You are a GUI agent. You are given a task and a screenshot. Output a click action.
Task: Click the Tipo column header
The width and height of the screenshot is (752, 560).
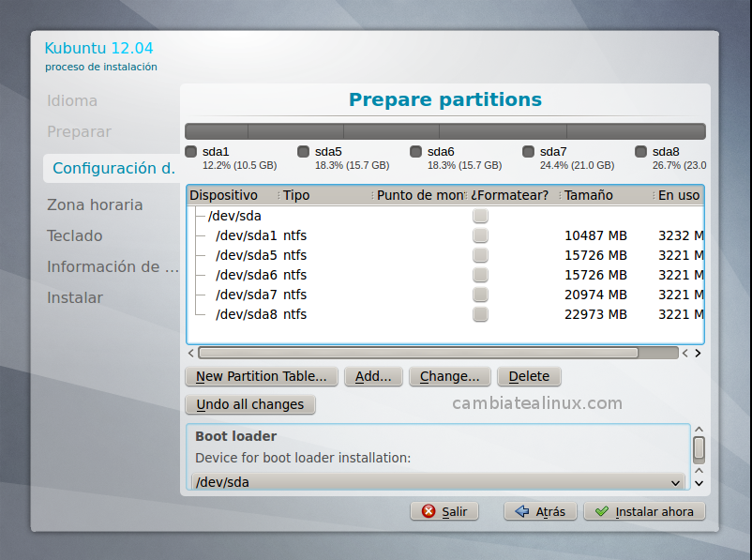tap(326, 195)
